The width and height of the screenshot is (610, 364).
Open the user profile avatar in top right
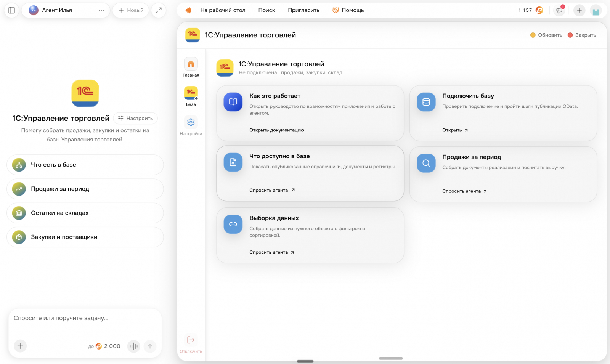coord(596,10)
